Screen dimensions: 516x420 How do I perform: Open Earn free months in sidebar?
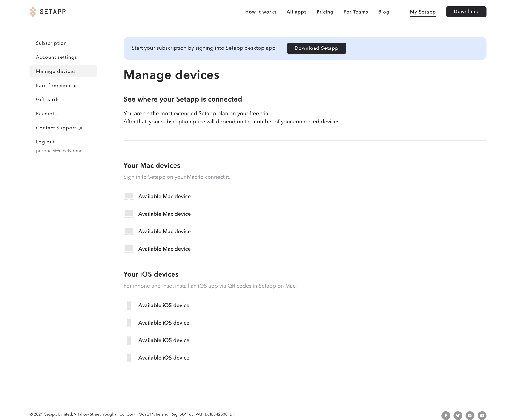pyautogui.click(x=57, y=85)
